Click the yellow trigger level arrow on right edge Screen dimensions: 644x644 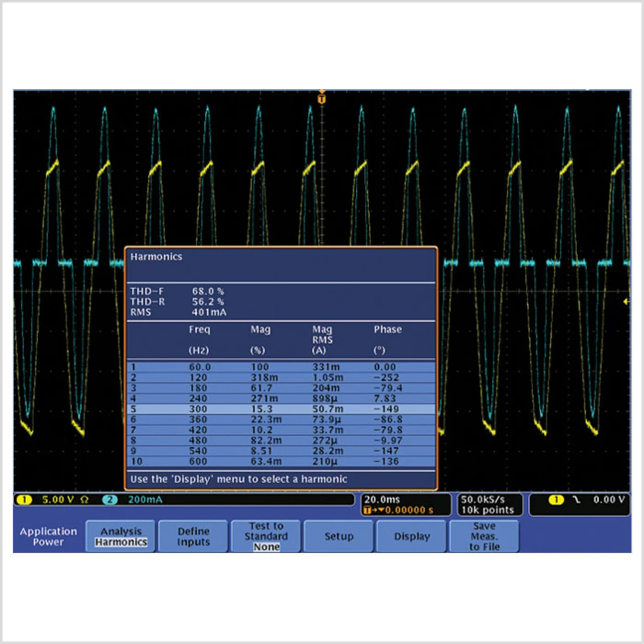tap(626, 301)
